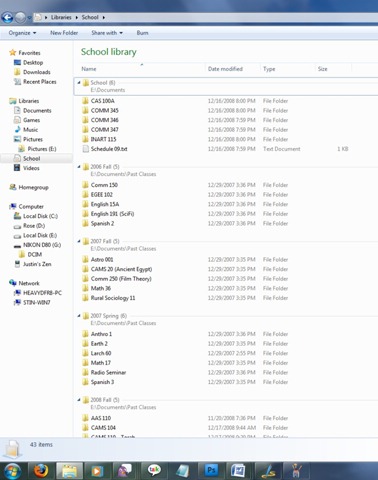This screenshot has width=378, height=480.
Task: Select the Documents library in sidebar
Action: (x=37, y=110)
